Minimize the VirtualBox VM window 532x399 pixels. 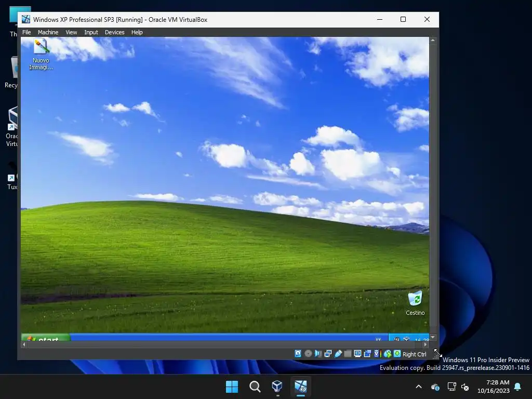pos(380,19)
